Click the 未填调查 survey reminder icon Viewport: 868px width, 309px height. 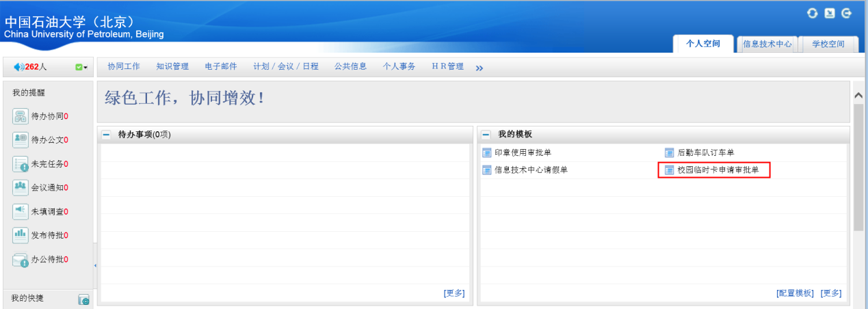[x=20, y=212]
